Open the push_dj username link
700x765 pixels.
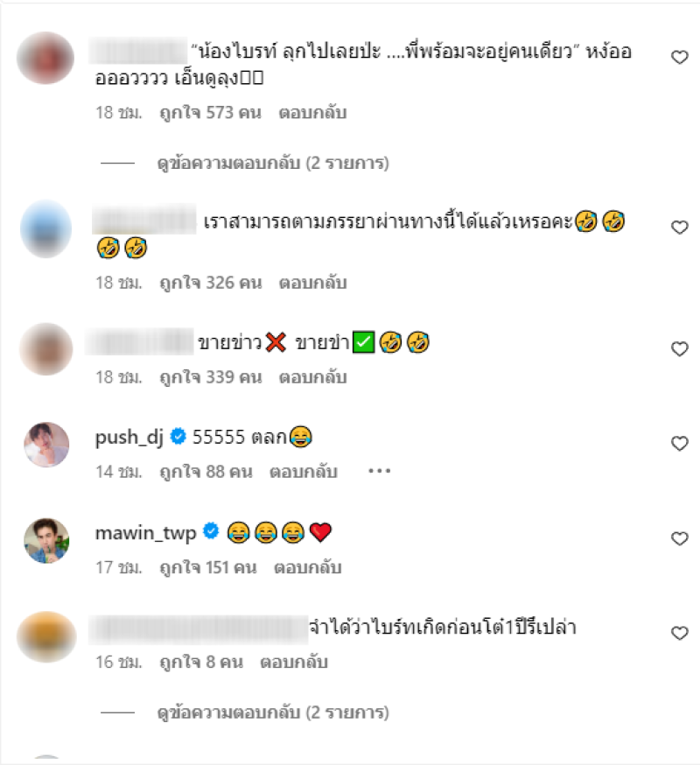coord(129,437)
